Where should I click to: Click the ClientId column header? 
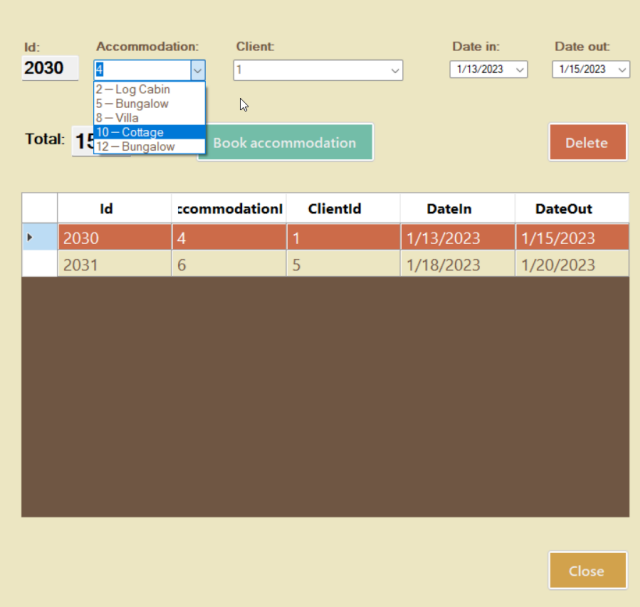click(x=343, y=209)
